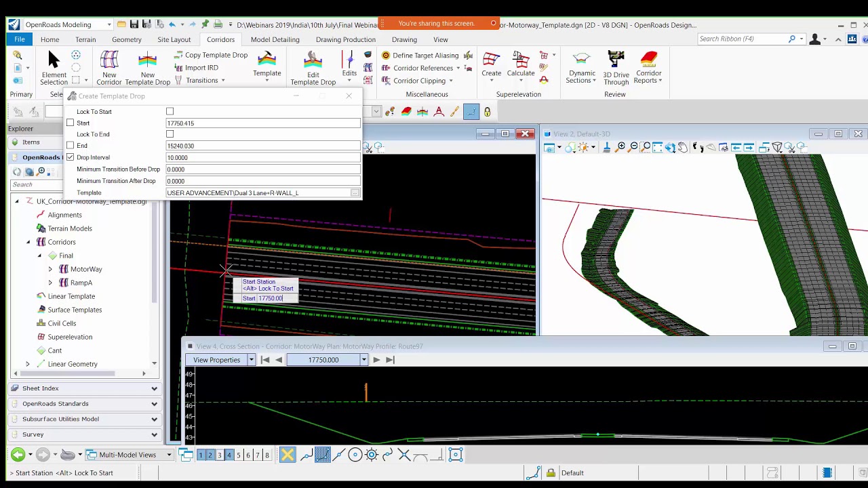Click the Drop Interval value field
The height and width of the screenshot is (488, 868).
(262, 158)
